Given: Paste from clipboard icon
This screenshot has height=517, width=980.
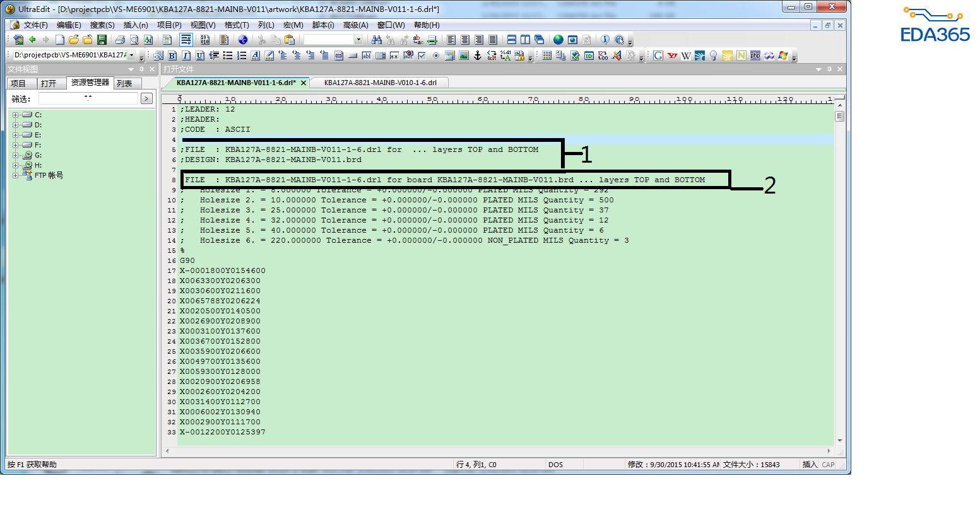Looking at the screenshot, I should [x=289, y=40].
